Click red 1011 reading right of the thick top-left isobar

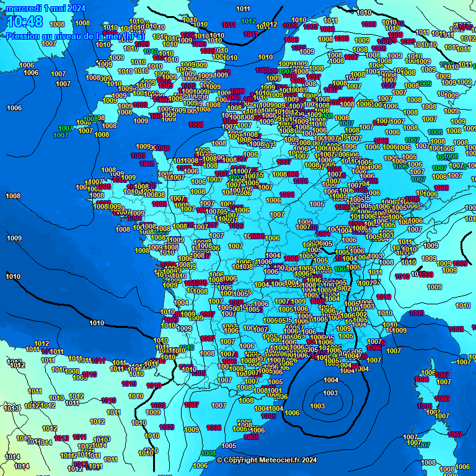click(x=229, y=25)
